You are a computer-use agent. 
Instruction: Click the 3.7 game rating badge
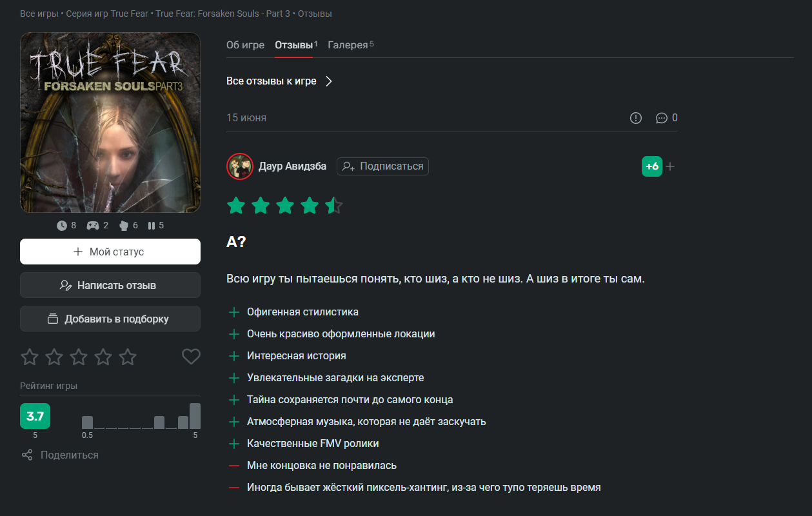click(x=35, y=416)
